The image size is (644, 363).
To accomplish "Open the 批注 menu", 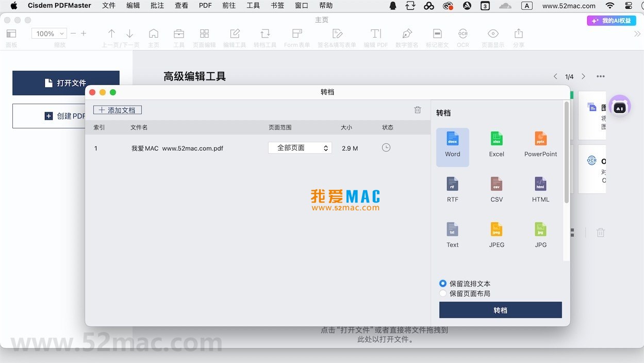I will 157,6.
